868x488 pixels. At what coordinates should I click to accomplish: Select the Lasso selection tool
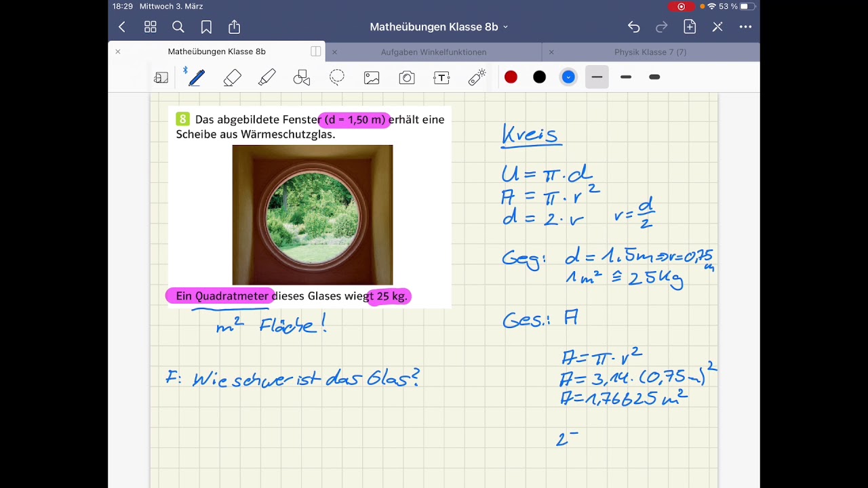point(337,77)
